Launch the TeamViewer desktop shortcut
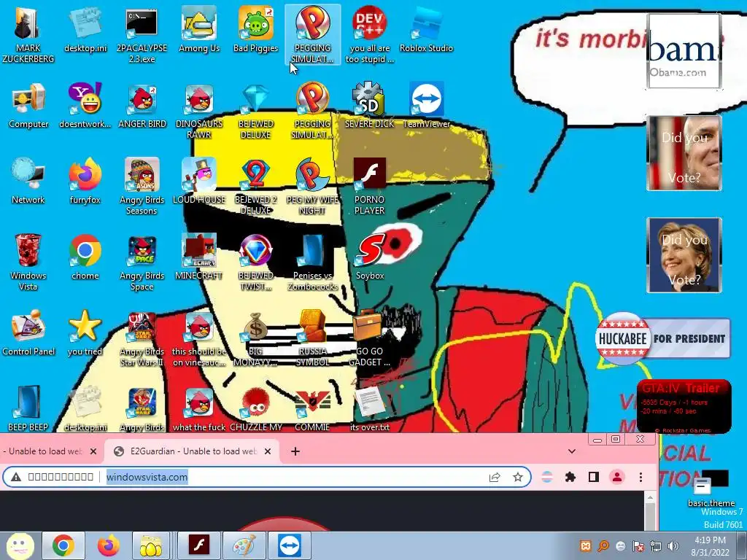This screenshot has width=747, height=560. tap(426, 106)
